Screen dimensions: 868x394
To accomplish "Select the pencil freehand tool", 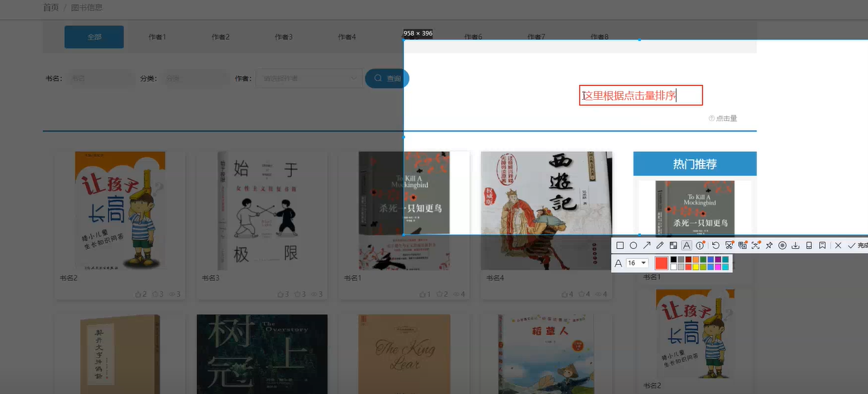I will [660, 246].
